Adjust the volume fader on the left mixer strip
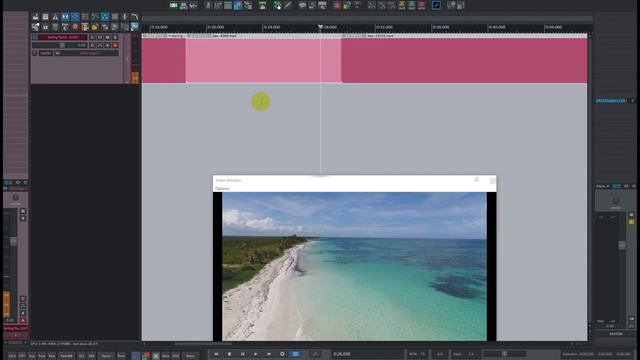Viewport: 640px width, 360px height. coord(13,241)
